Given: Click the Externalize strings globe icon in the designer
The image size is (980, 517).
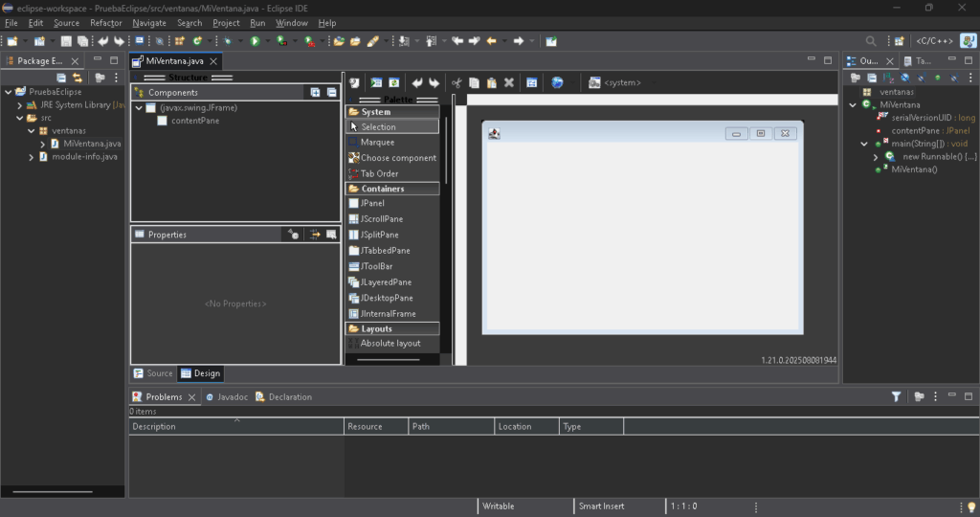Looking at the screenshot, I should [558, 82].
